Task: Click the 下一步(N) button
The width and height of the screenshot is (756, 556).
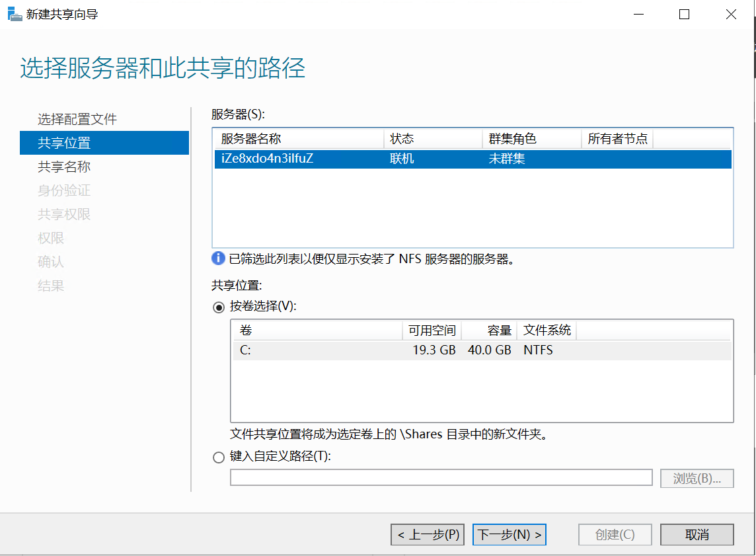Action: tap(510, 535)
